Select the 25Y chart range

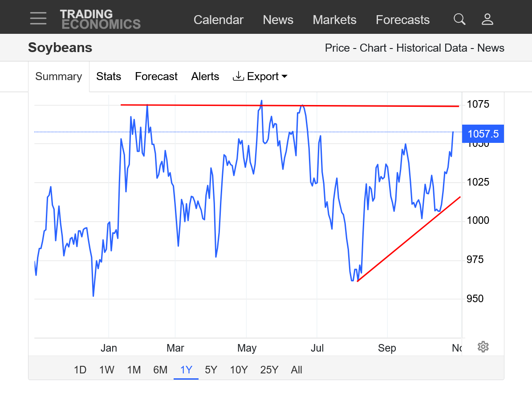[x=269, y=370]
